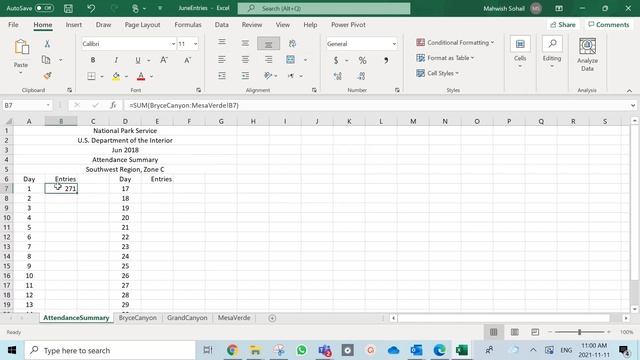Click Insert Function fx icon
The width and height of the screenshot is (640, 360).
113,105
